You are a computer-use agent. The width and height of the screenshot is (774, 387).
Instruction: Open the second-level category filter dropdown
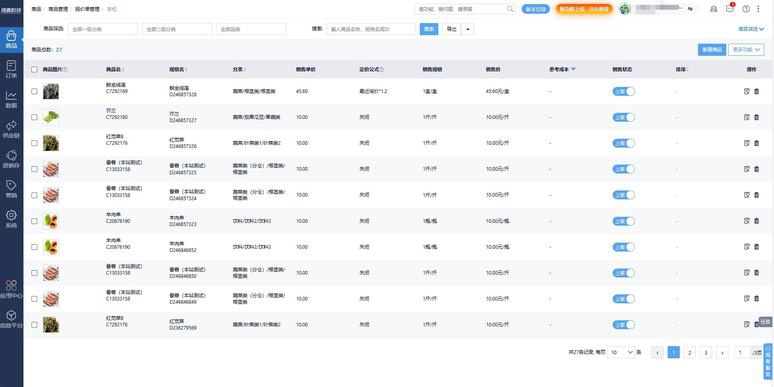tap(177, 29)
